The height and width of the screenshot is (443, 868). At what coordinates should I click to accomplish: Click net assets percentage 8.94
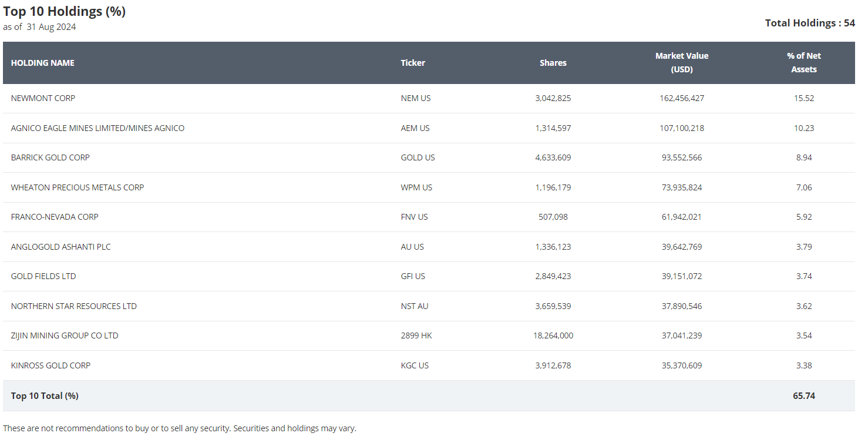[804, 157]
